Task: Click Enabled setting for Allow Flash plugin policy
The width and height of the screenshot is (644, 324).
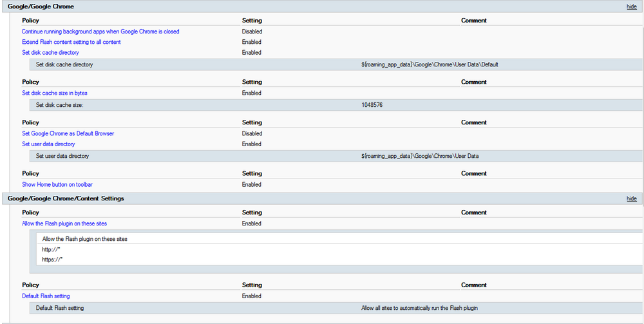Action: coord(252,224)
